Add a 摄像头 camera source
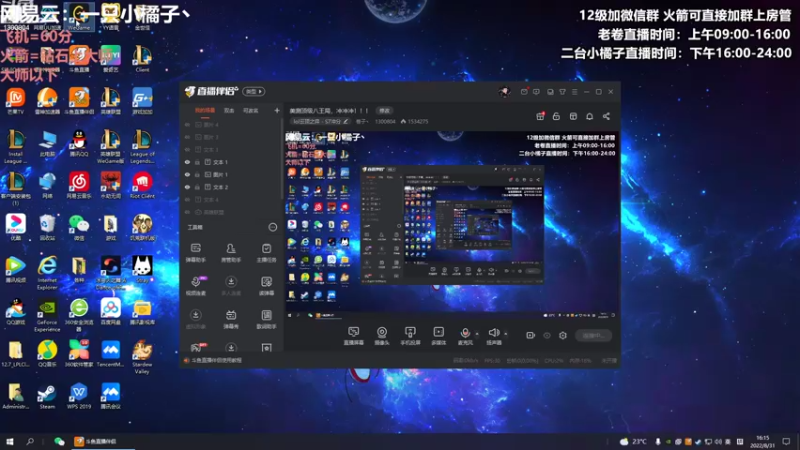Screen dimensions: 800x450 pyautogui.click(x=382, y=336)
